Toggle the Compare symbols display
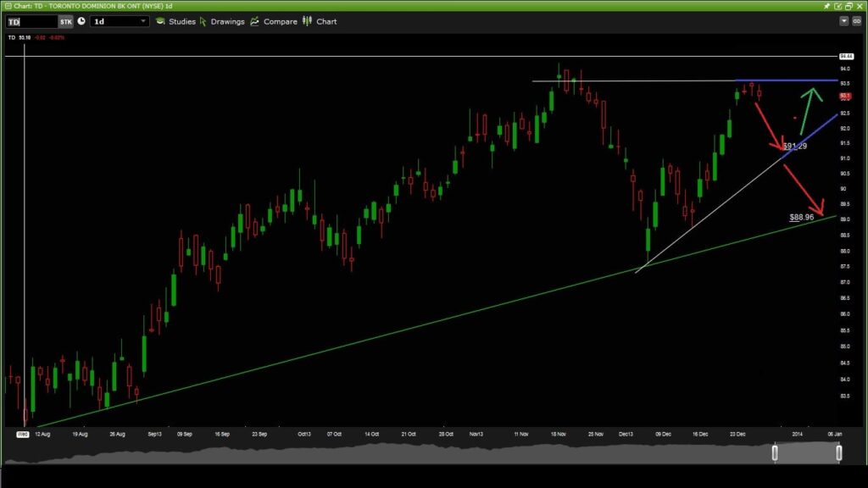Screen dimensions: 868x488 point(279,21)
